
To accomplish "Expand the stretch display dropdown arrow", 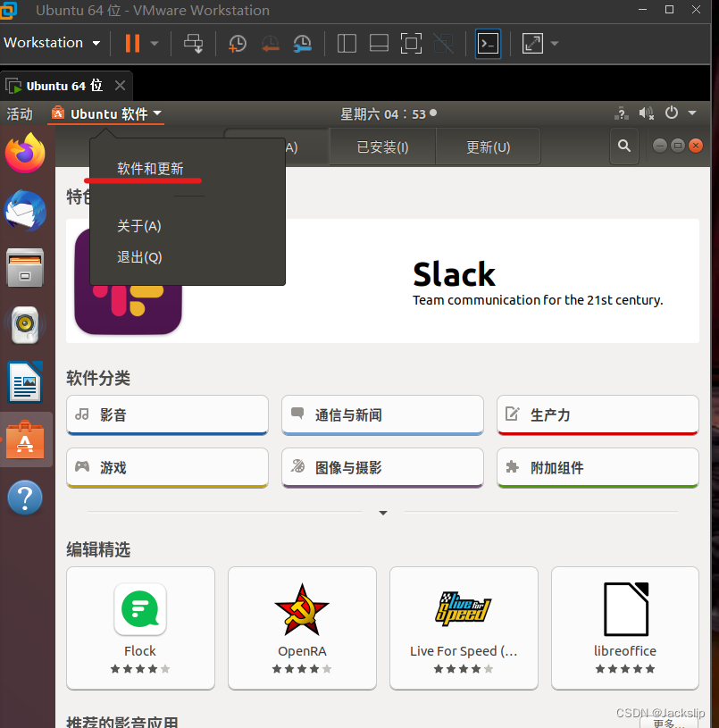I will coord(555,44).
